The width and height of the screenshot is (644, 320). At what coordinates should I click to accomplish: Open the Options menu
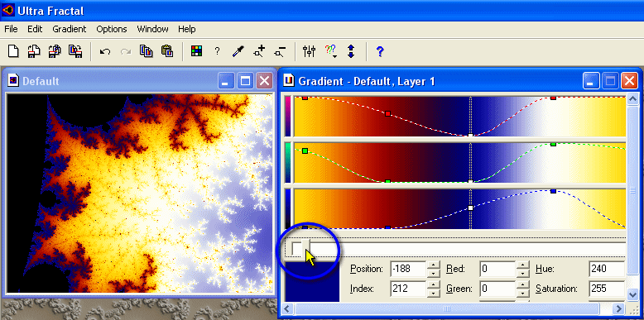[112, 29]
